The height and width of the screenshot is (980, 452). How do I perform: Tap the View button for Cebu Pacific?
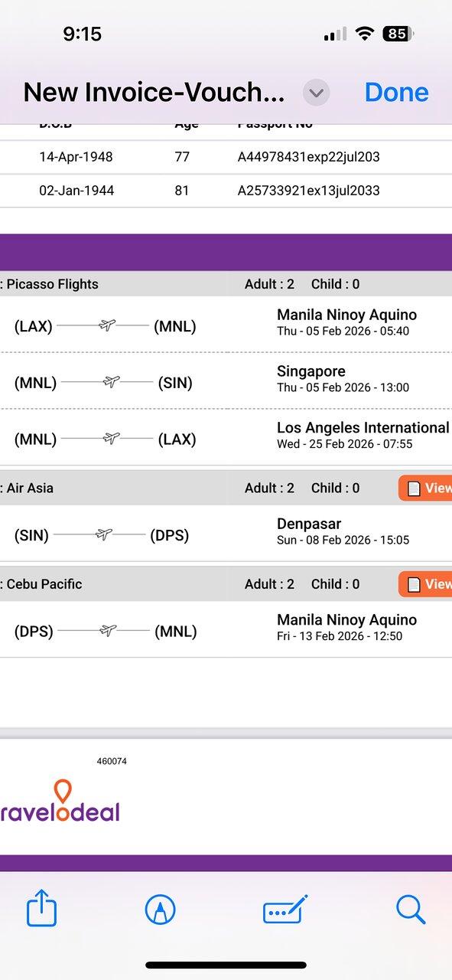point(425,584)
